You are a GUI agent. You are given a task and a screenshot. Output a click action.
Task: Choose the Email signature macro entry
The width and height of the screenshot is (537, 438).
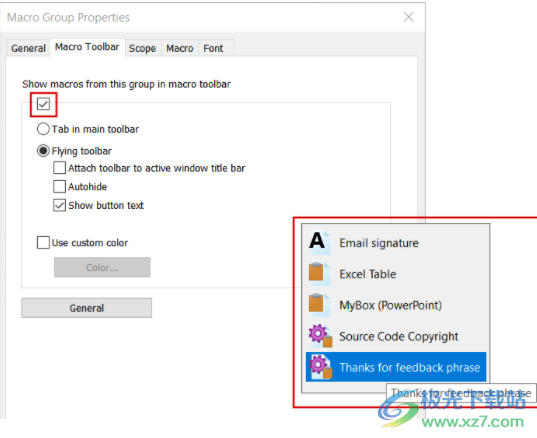[x=396, y=243]
